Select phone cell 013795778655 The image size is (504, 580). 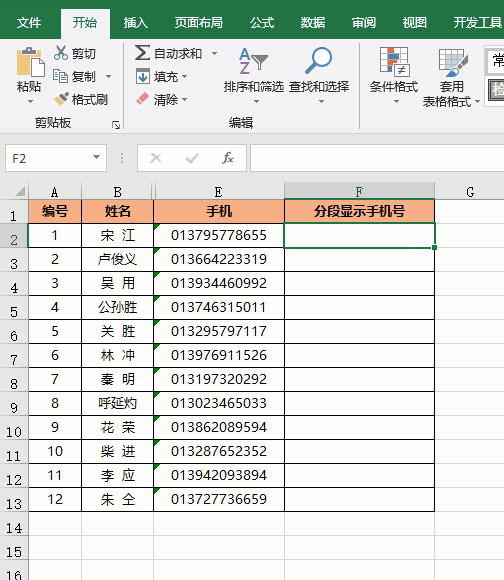219,235
